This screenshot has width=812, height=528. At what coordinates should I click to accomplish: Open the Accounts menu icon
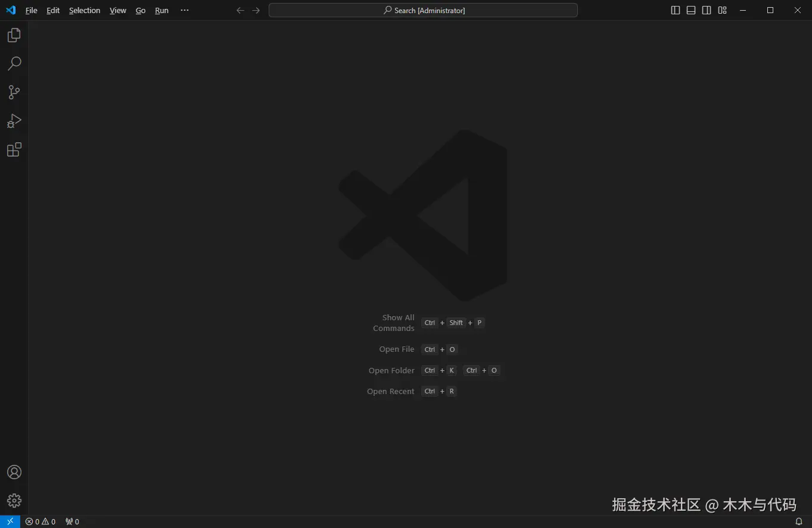(14, 472)
